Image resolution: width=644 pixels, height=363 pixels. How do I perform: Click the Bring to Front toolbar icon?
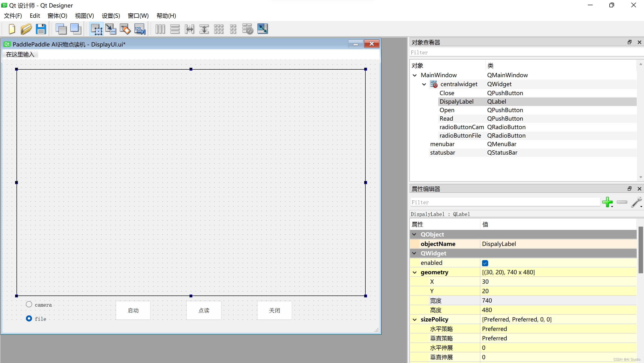(x=76, y=29)
